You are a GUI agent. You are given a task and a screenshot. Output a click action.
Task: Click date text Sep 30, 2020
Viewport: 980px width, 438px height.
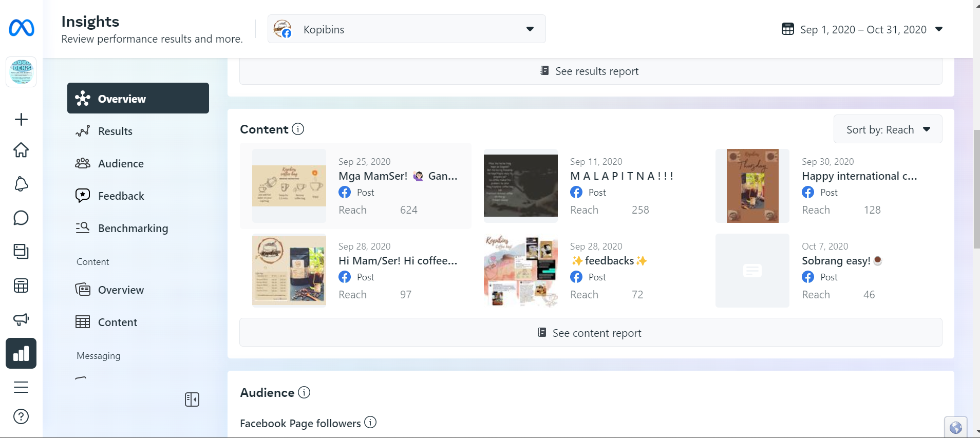[827, 162]
